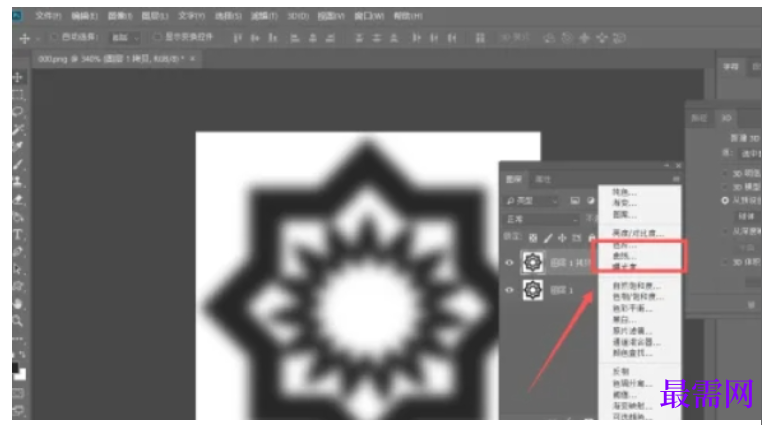The width and height of the screenshot is (772, 425).
Task: Click the swap foreground and background colors icon
Action: [22, 355]
